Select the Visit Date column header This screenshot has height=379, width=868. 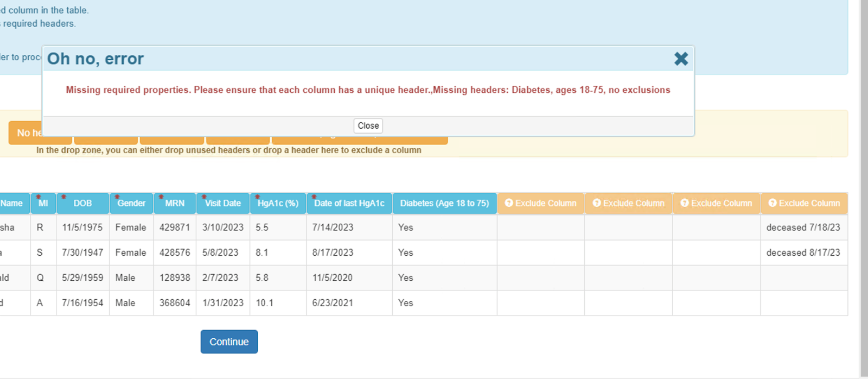click(222, 204)
